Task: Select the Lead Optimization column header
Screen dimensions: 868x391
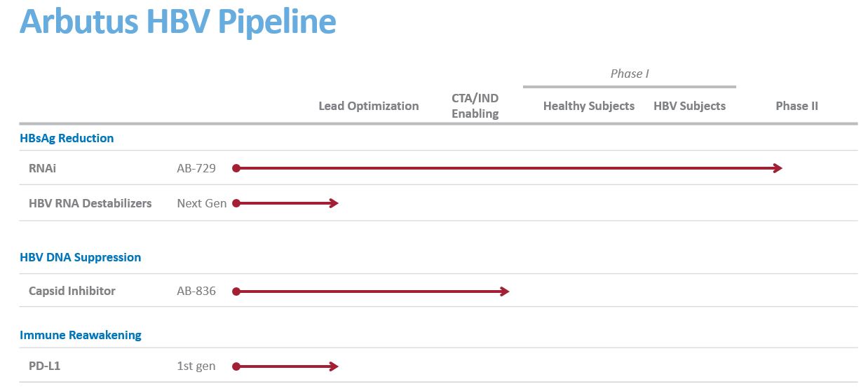Action: (368, 106)
